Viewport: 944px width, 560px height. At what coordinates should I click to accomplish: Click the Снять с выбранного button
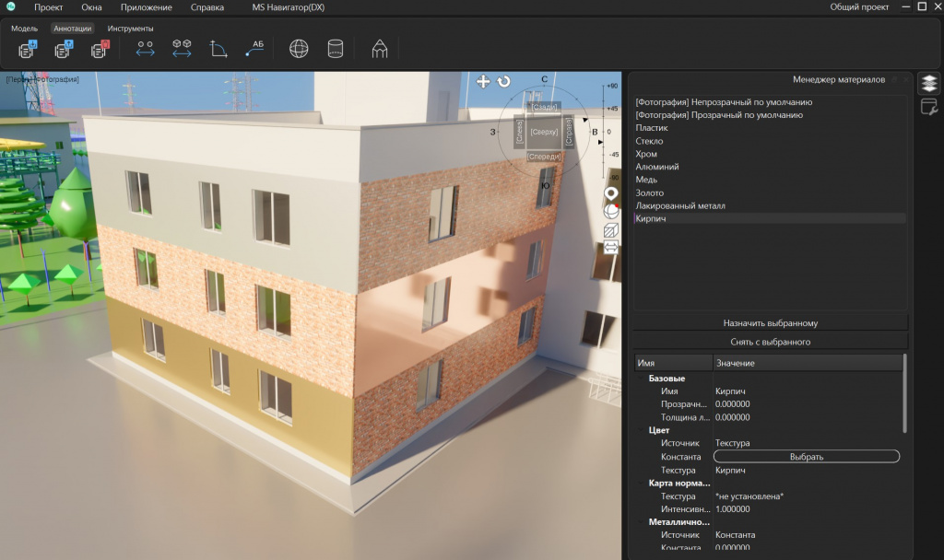(x=770, y=342)
